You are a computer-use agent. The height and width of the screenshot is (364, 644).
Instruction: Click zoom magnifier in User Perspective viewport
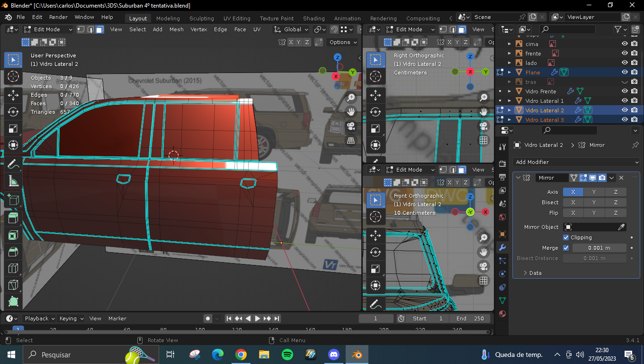point(351,98)
